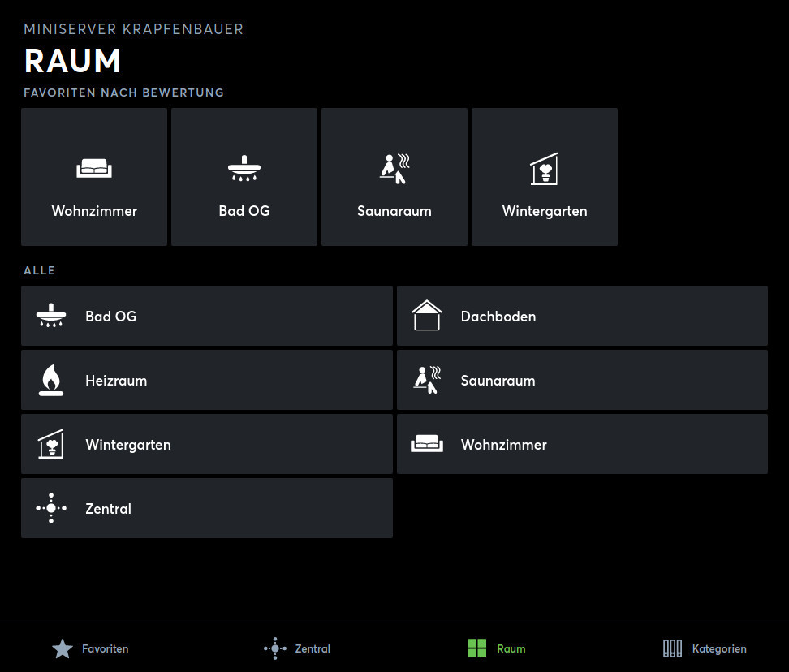
Task: Click the Miniserver Krapfenbauer header text
Action: (133, 29)
